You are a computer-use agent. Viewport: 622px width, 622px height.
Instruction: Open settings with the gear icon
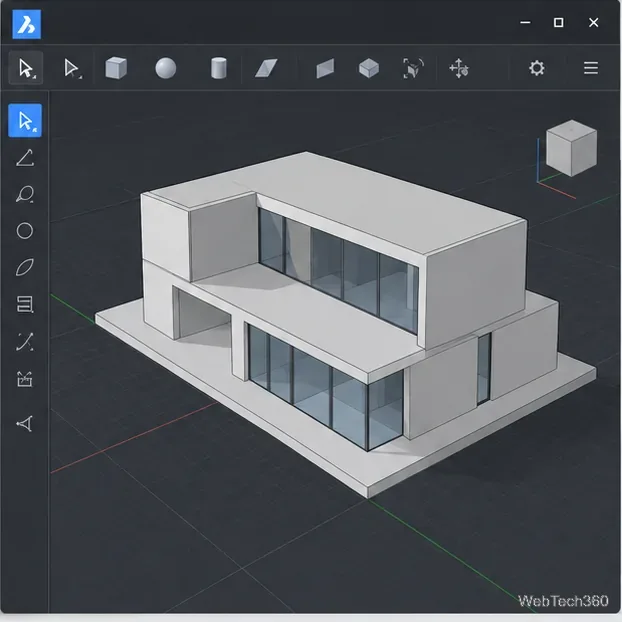pyautogui.click(x=537, y=68)
